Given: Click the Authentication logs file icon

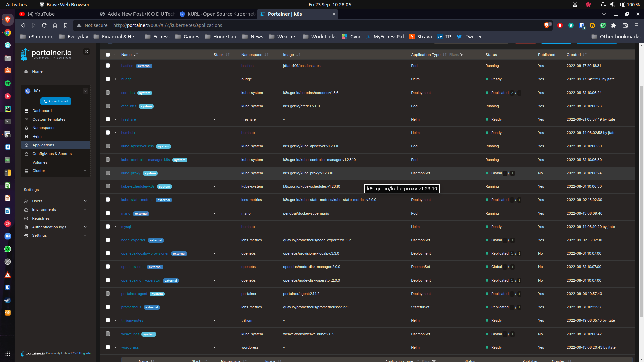Looking at the screenshot, I should point(26,227).
